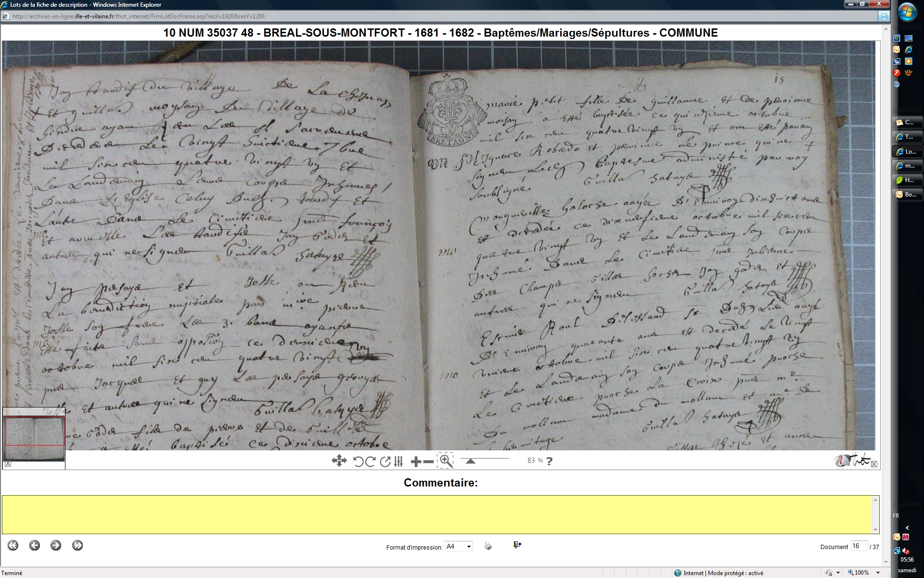Click the exit door icon
924x578 pixels.
pyautogui.click(x=517, y=545)
